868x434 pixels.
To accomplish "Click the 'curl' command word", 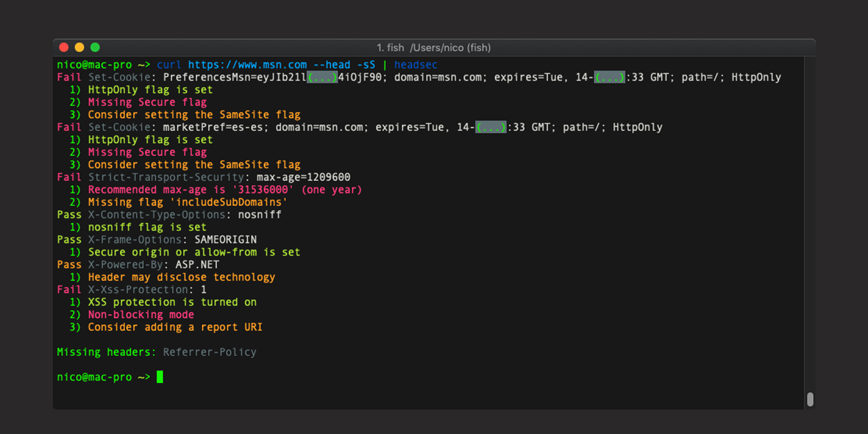I will [170, 65].
